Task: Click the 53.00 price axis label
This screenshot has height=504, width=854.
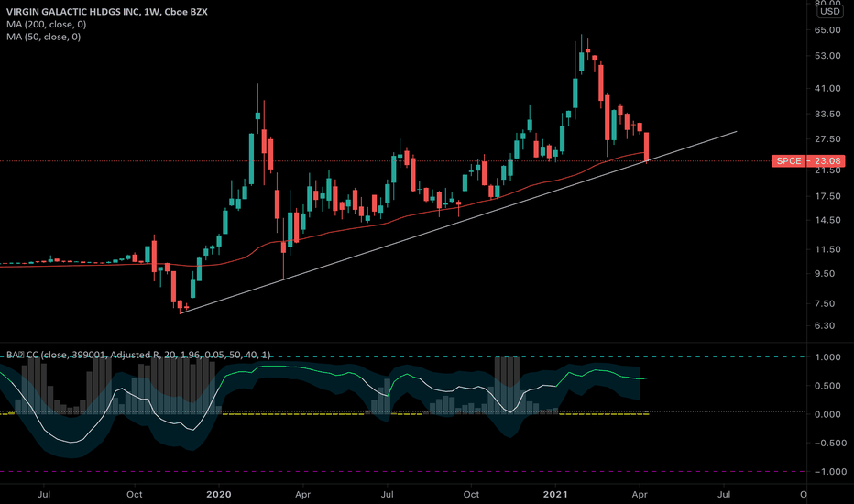Action: tap(827, 56)
